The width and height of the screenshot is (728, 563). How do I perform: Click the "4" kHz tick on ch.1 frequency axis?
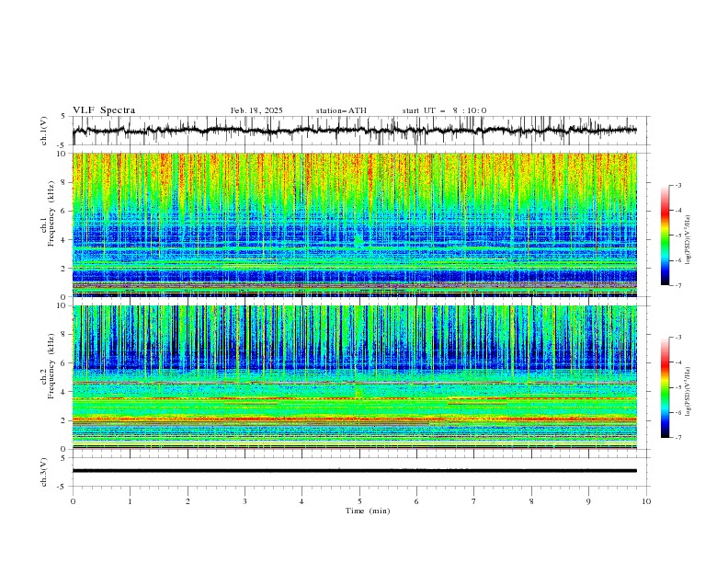(x=64, y=240)
